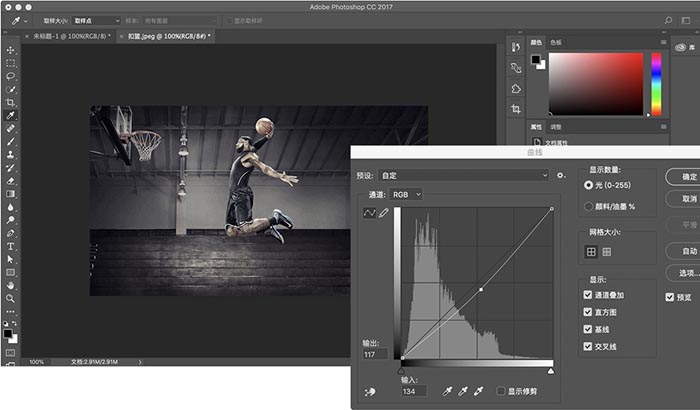Select the Zoom magnifier tool in the toolbar
This screenshot has height=410, width=700.
(x=11, y=297)
